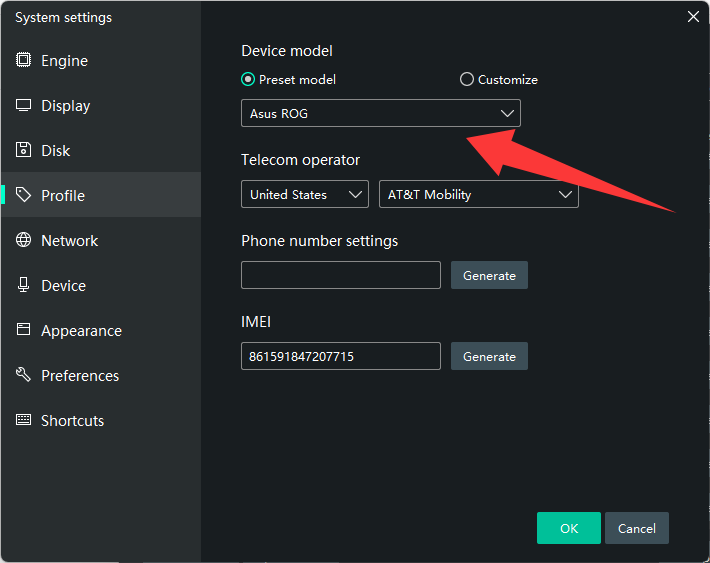This screenshot has height=563, width=710.
Task: Open the Preferences settings tab
Action: click(x=80, y=375)
